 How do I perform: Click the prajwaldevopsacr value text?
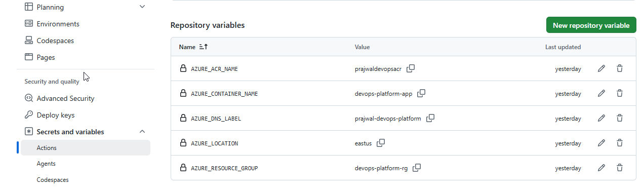(378, 69)
